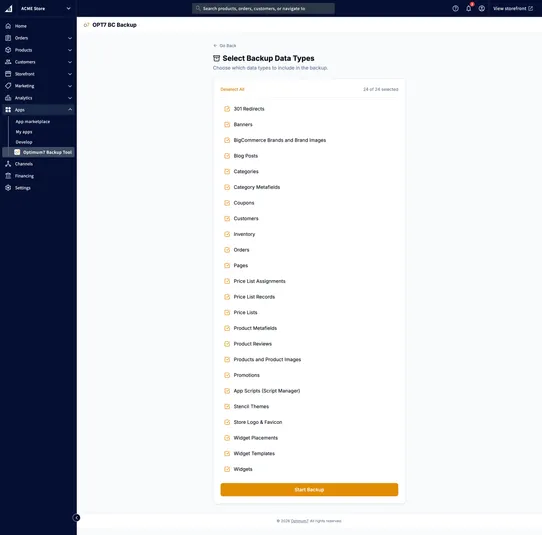Viewport: 542px width, 535px height.
Task: Click the Orders sidebar icon
Action: (x=8, y=38)
